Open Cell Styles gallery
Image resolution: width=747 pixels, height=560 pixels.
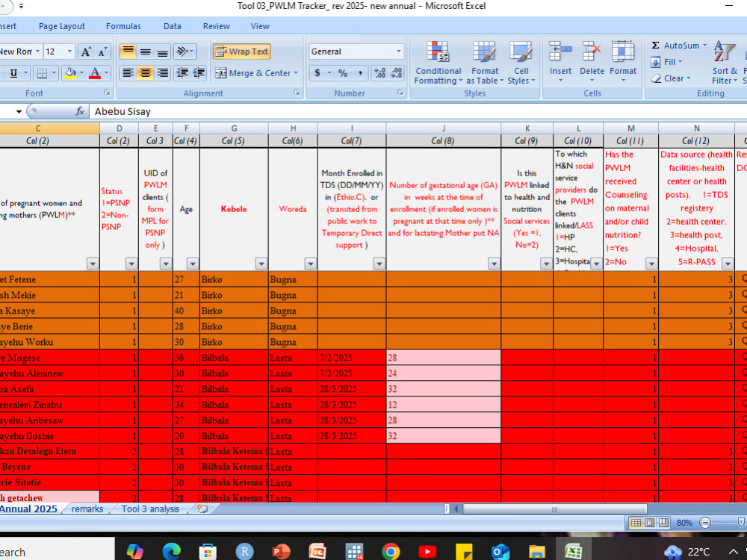521,63
